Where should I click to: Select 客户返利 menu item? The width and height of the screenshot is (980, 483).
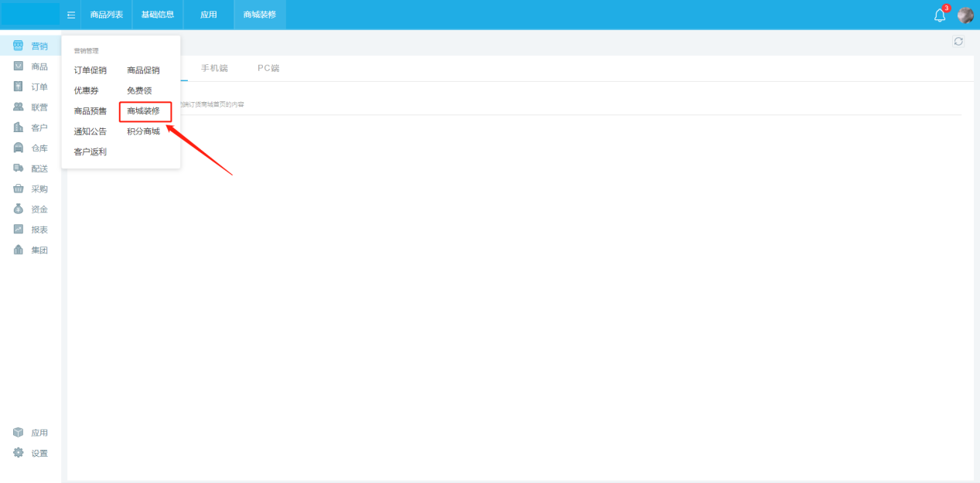point(90,151)
